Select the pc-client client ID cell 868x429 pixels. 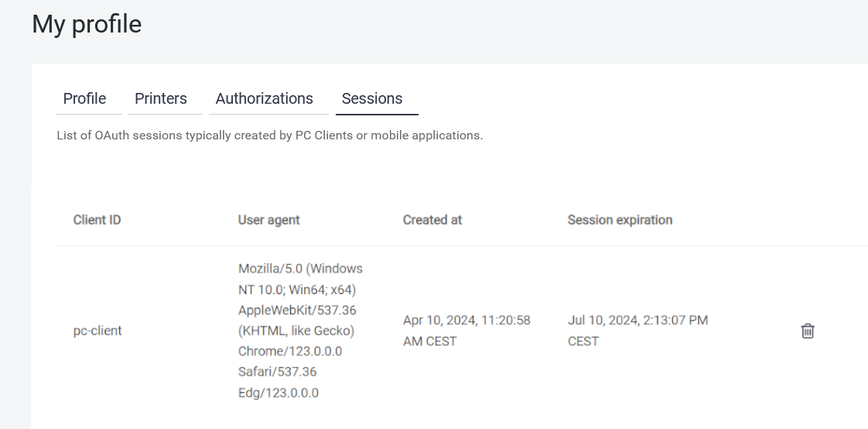(x=97, y=331)
